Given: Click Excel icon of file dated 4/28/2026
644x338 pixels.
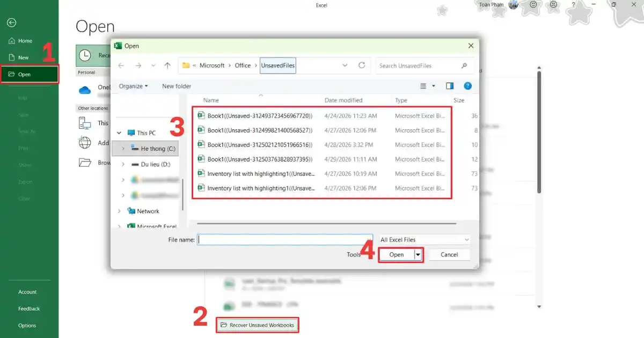Looking at the screenshot, I should click(201, 144).
